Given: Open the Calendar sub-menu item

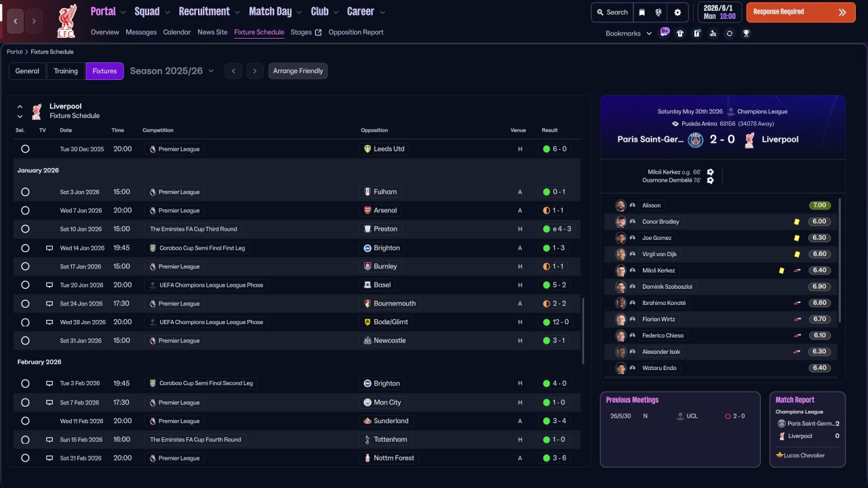Looking at the screenshot, I should point(177,33).
